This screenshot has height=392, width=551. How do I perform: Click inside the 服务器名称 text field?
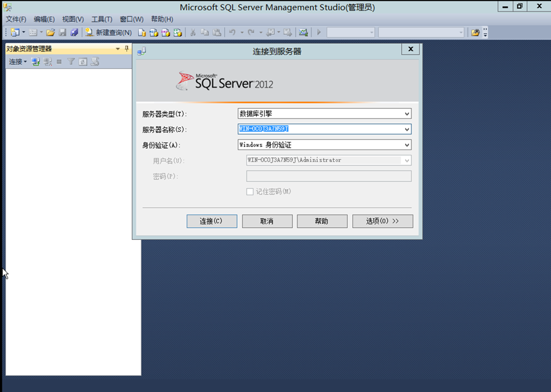(x=320, y=129)
